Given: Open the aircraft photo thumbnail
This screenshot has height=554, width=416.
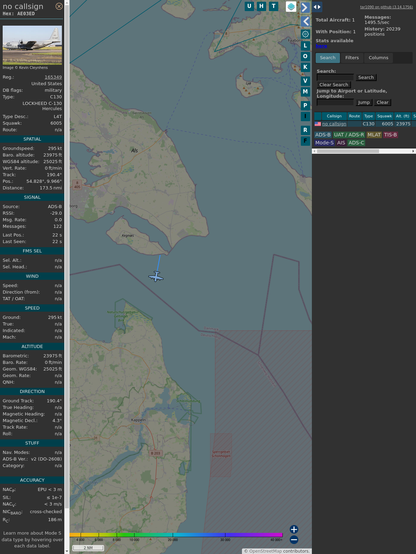Looking at the screenshot, I should 32,45.
